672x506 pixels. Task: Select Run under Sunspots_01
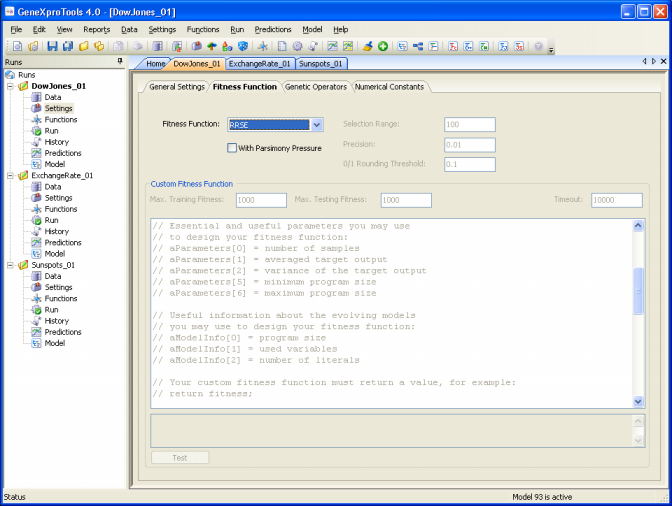(51, 310)
